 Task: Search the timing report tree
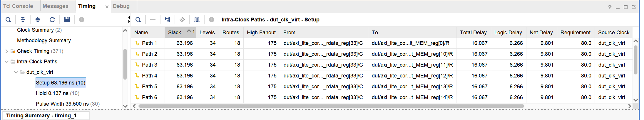pyautogui.click(x=8, y=20)
